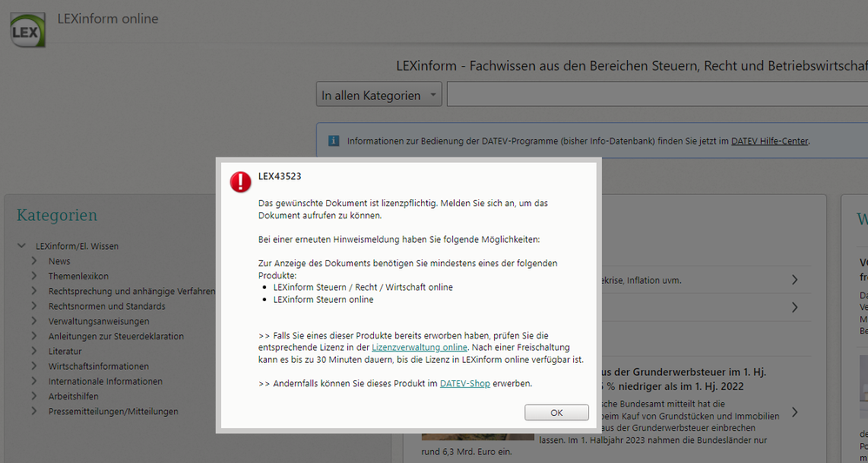Image resolution: width=868 pixels, height=463 pixels.
Task: Click into the LEXinform search field
Action: pos(658,94)
